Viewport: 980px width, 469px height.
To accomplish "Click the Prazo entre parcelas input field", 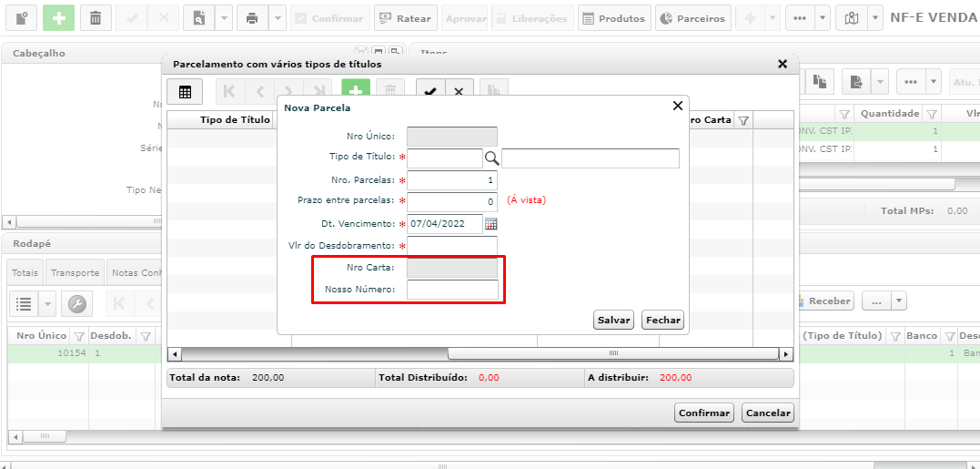I will coord(452,201).
